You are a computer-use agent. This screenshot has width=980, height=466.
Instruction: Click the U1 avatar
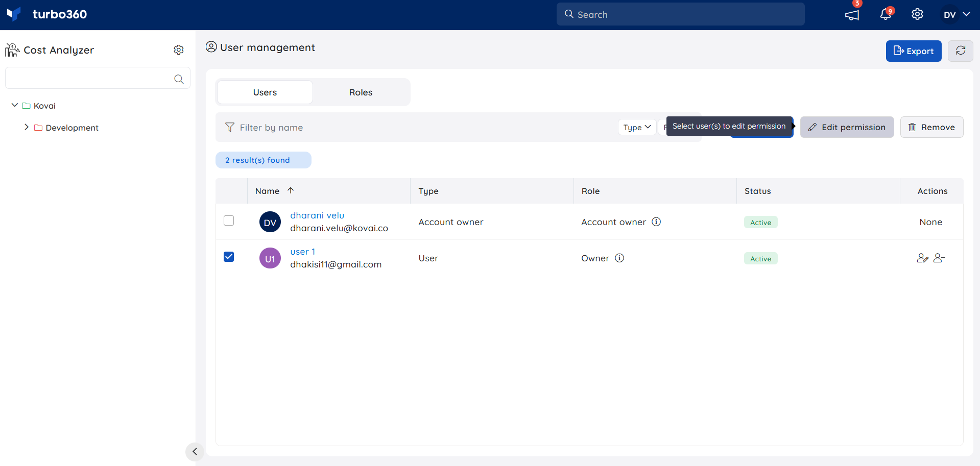tap(270, 258)
